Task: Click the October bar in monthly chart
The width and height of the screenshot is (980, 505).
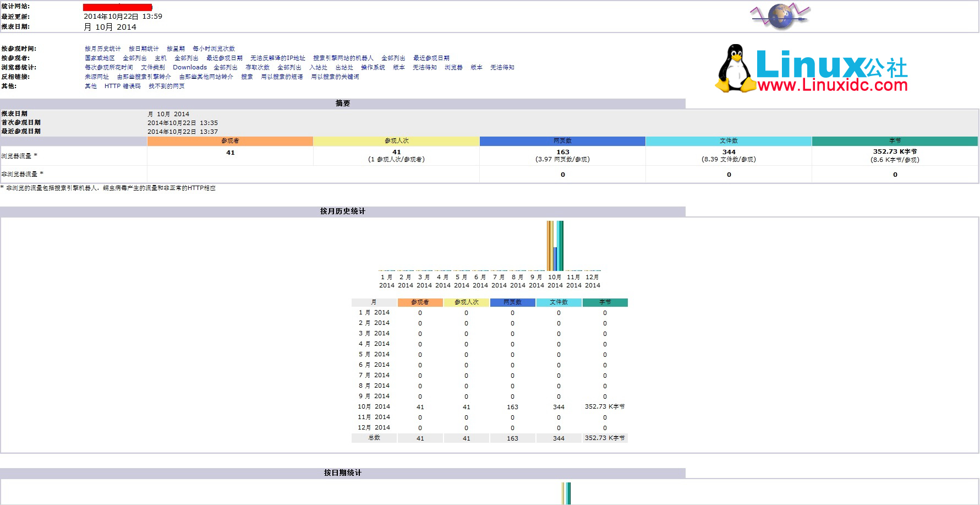Action: point(555,245)
